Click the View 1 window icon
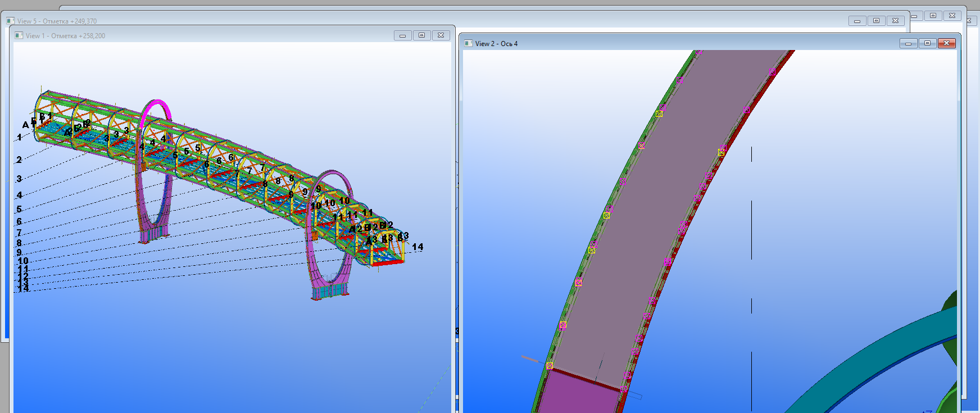This screenshot has width=980, height=413. coord(19,35)
